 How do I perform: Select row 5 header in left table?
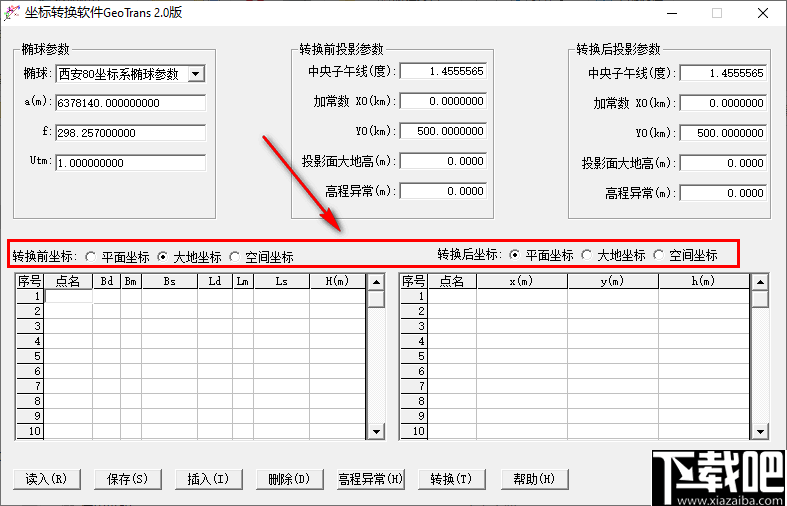click(x=30, y=356)
